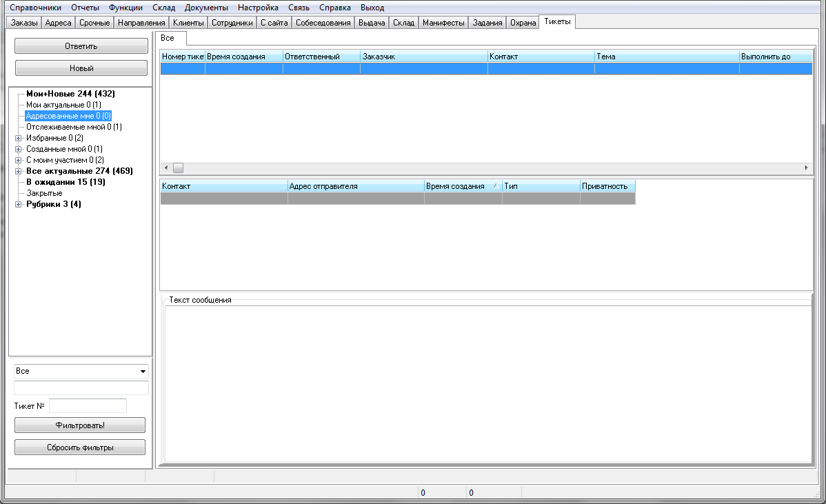Open the Отчеты menu
826x504 pixels.
tap(85, 8)
